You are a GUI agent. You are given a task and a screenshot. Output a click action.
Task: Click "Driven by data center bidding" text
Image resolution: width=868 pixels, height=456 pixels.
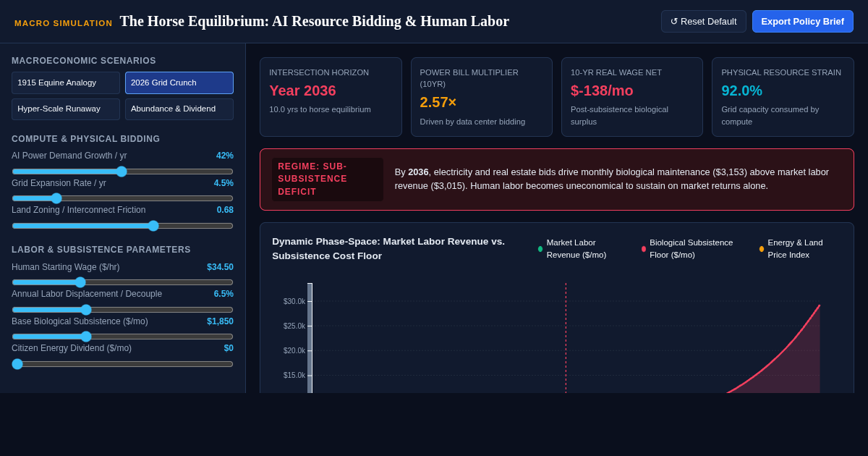pos(472,121)
